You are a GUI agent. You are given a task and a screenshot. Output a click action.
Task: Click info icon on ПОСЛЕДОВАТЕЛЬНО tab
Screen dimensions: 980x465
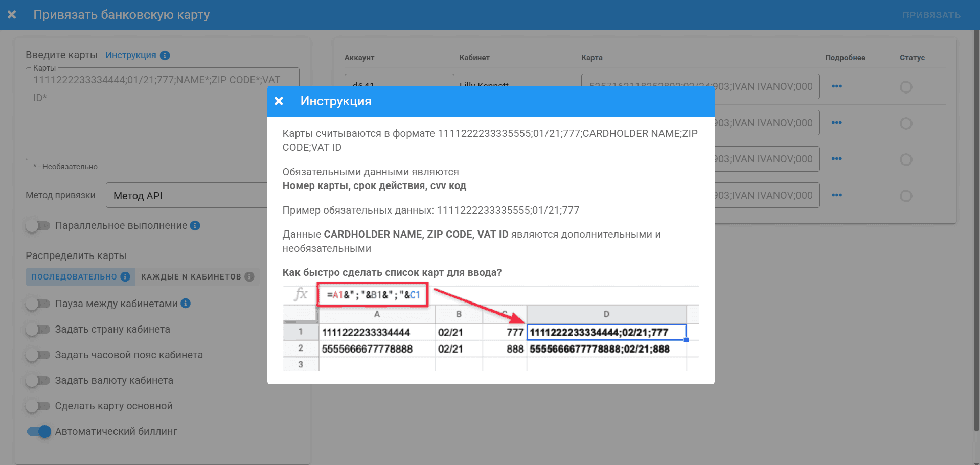tap(125, 276)
